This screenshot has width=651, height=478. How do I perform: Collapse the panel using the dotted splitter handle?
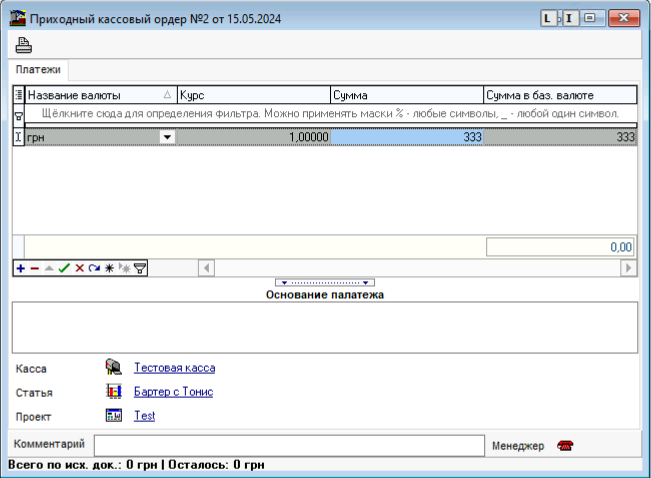point(325,283)
